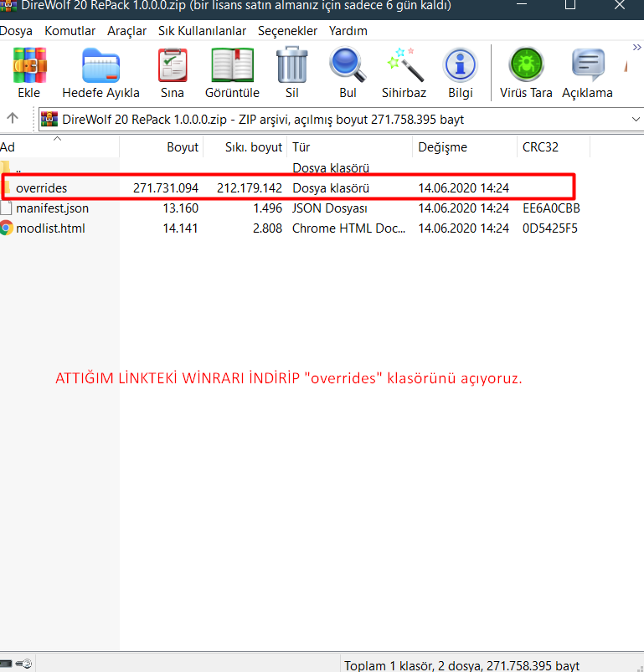
Task: Open the Görüntüle view icon
Action: 232,65
